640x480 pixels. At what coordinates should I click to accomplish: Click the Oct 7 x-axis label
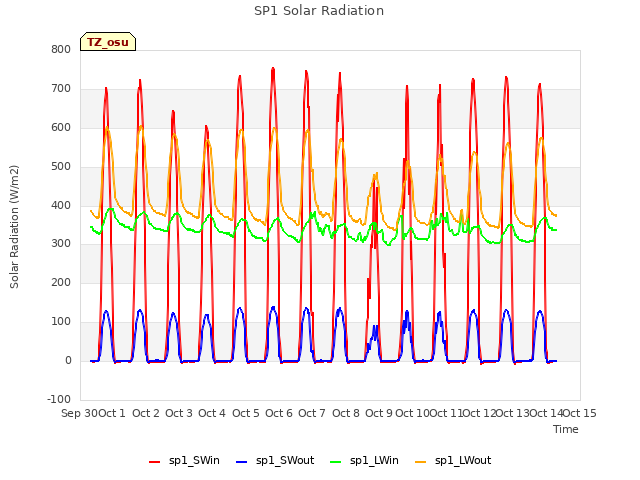point(312,413)
